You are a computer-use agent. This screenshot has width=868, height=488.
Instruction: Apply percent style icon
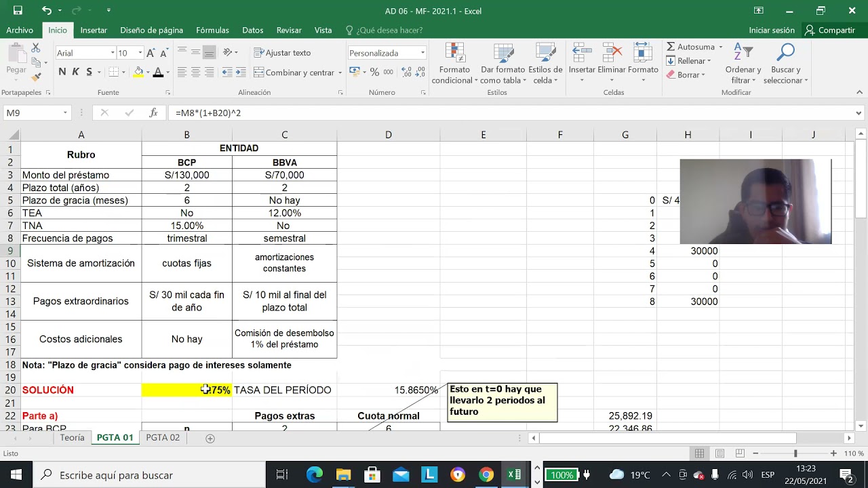click(374, 72)
